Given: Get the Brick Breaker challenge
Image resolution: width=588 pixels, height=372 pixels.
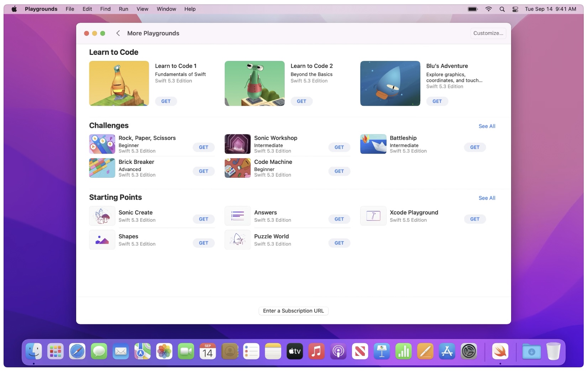Looking at the screenshot, I should click(x=204, y=171).
